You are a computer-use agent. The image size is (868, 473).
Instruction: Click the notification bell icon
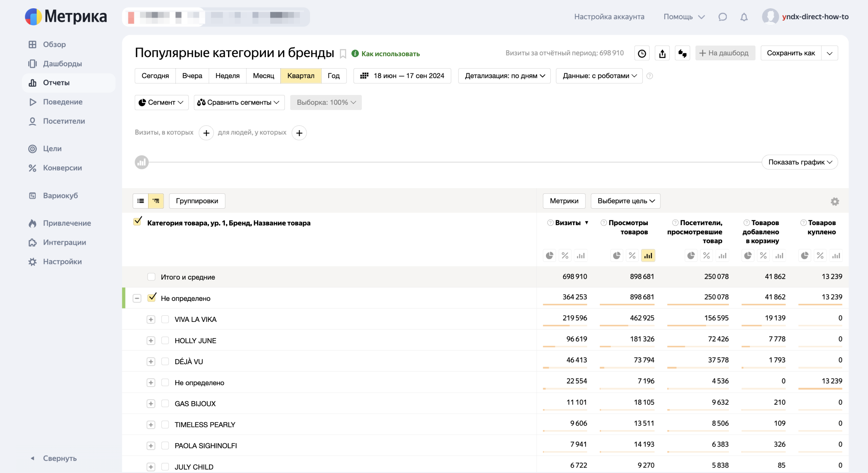(744, 17)
